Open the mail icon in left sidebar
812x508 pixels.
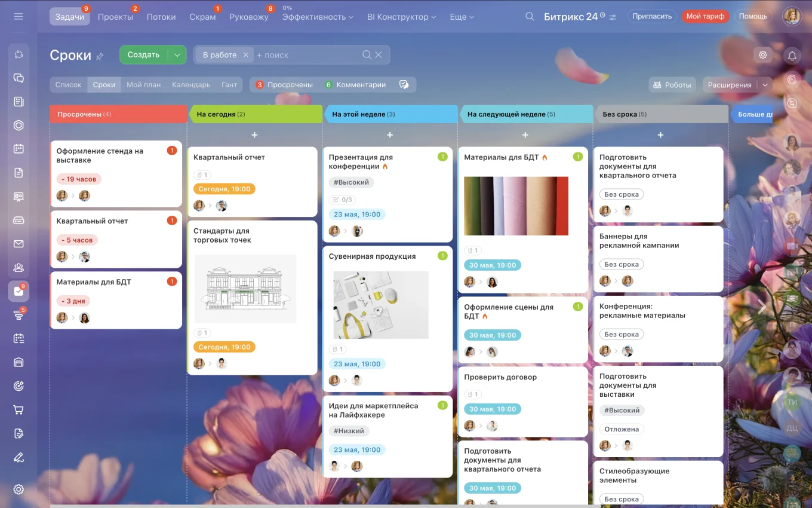click(19, 244)
